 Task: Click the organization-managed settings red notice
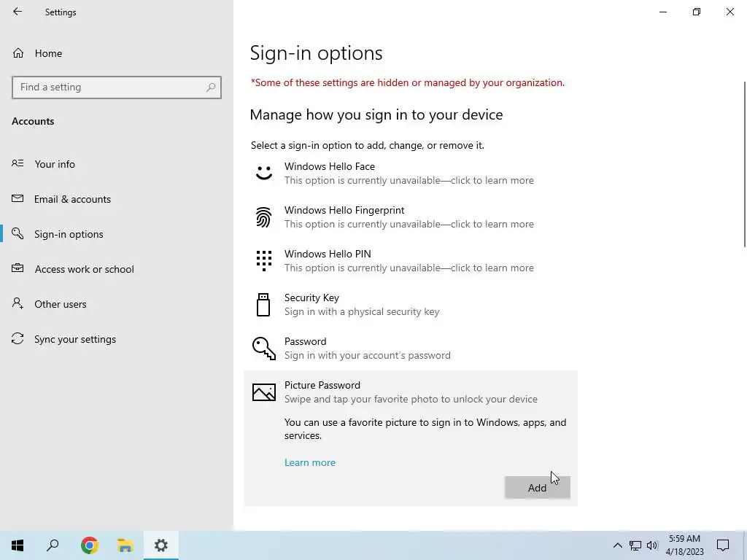coord(407,83)
